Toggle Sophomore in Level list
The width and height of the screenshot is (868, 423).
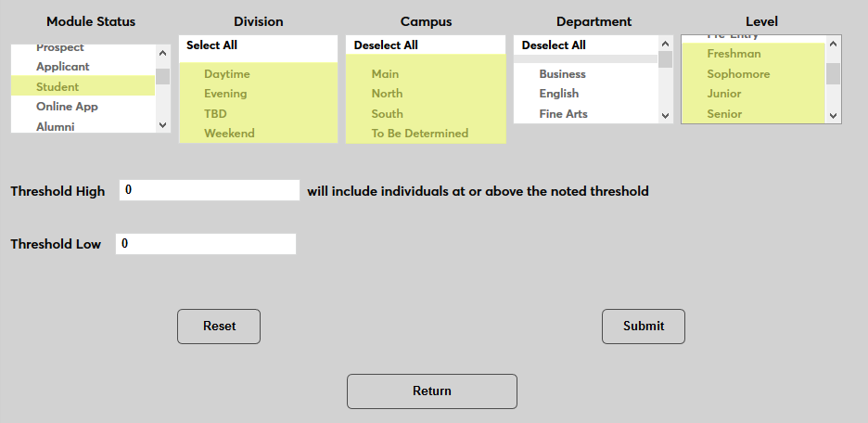[x=738, y=74]
